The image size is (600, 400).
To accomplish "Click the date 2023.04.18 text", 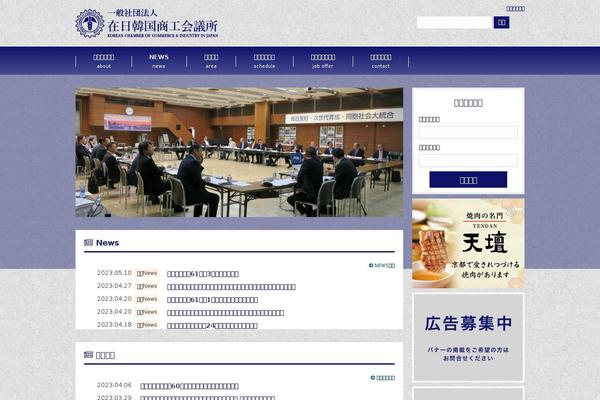I will click(x=114, y=325).
